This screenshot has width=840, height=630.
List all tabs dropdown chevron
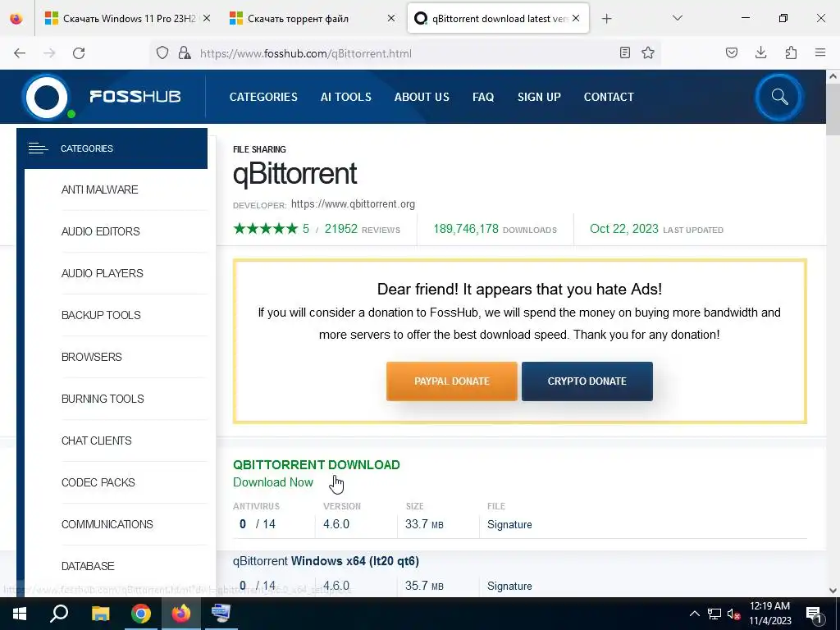point(677,18)
